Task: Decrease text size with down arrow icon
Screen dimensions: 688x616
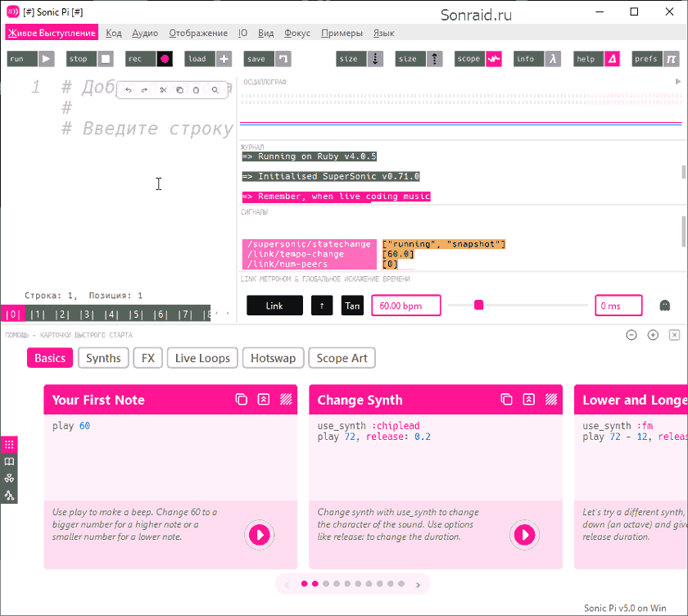Action: 375,59
